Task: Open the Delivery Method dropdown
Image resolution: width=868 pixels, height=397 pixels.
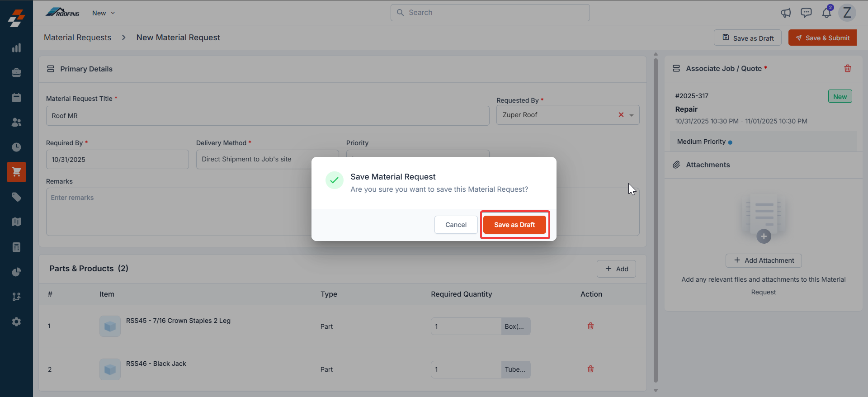Action: click(267, 159)
